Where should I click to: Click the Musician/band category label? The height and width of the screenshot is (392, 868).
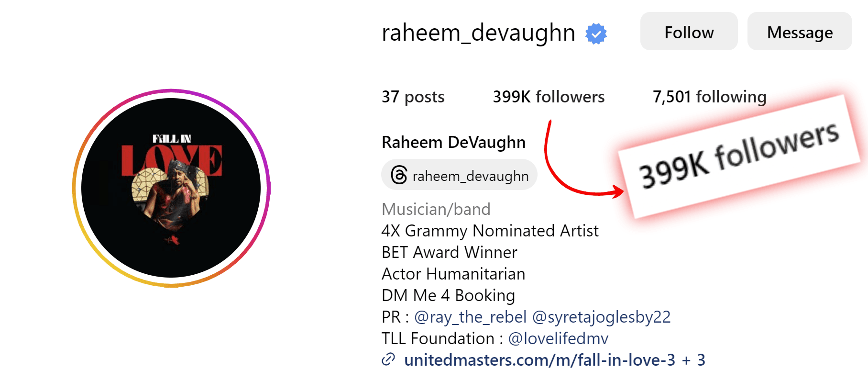click(436, 209)
